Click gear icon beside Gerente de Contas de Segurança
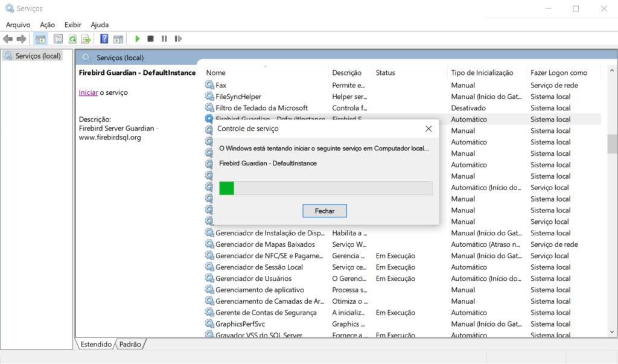618x364 pixels. [209, 312]
